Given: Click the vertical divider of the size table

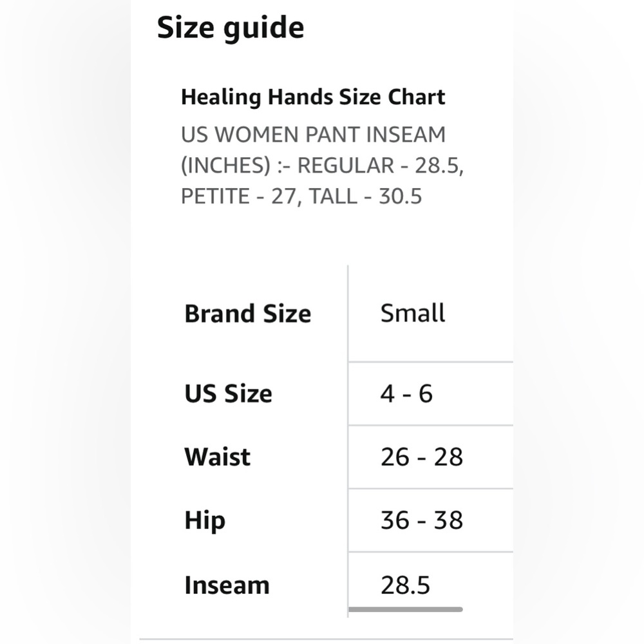Looking at the screenshot, I should [348, 440].
